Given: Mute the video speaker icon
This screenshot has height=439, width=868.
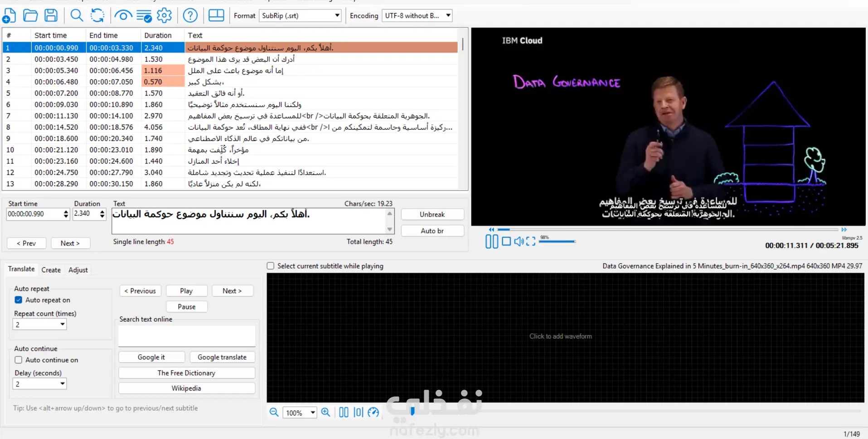Looking at the screenshot, I should coord(519,241).
